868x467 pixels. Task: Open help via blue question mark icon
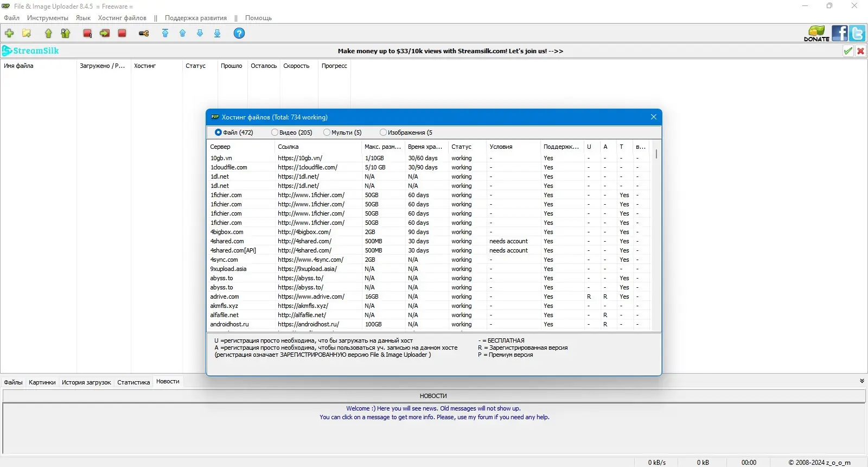pos(239,34)
